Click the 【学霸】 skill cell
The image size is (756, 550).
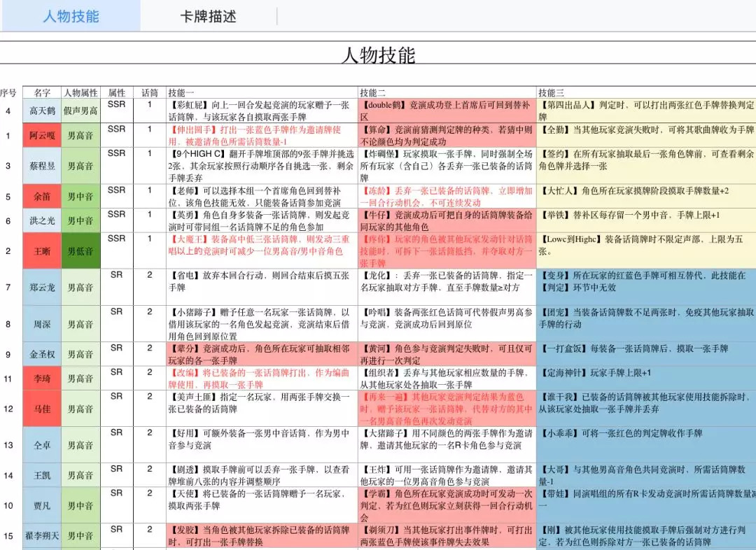coord(447,506)
